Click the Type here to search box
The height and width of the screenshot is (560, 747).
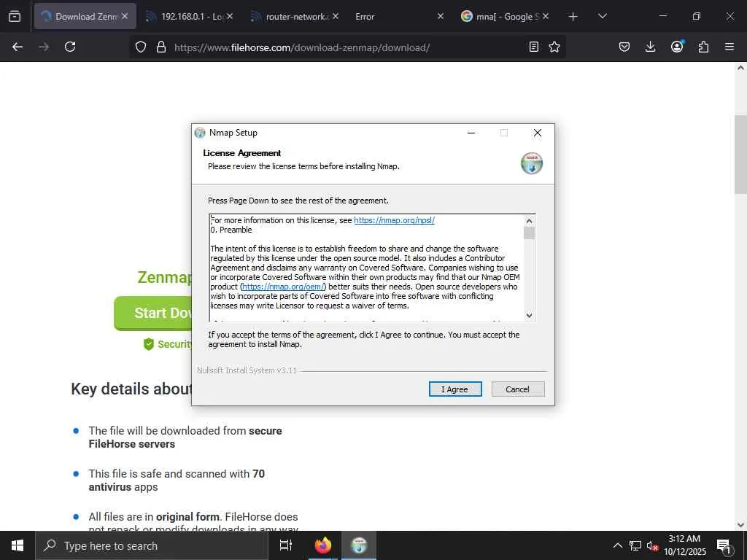152,545
